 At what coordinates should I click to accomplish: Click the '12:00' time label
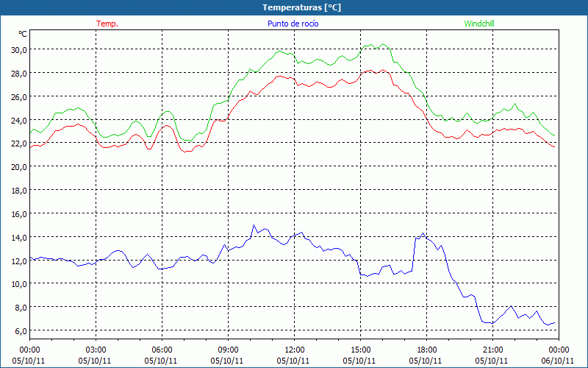click(295, 350)
